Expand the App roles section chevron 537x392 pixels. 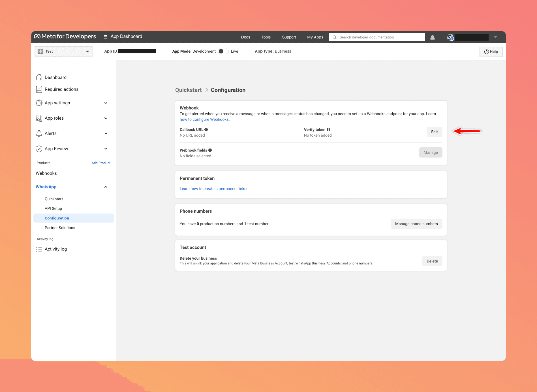[x=106, y=118]
